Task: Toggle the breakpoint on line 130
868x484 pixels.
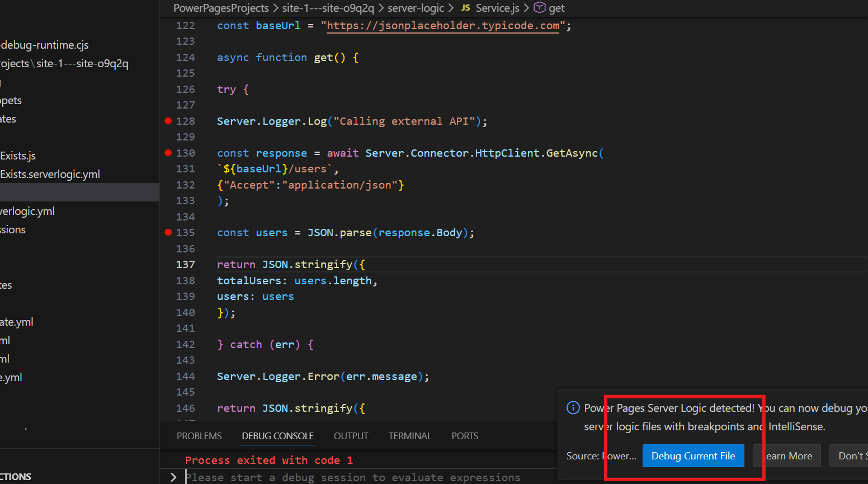Action: 168,153
